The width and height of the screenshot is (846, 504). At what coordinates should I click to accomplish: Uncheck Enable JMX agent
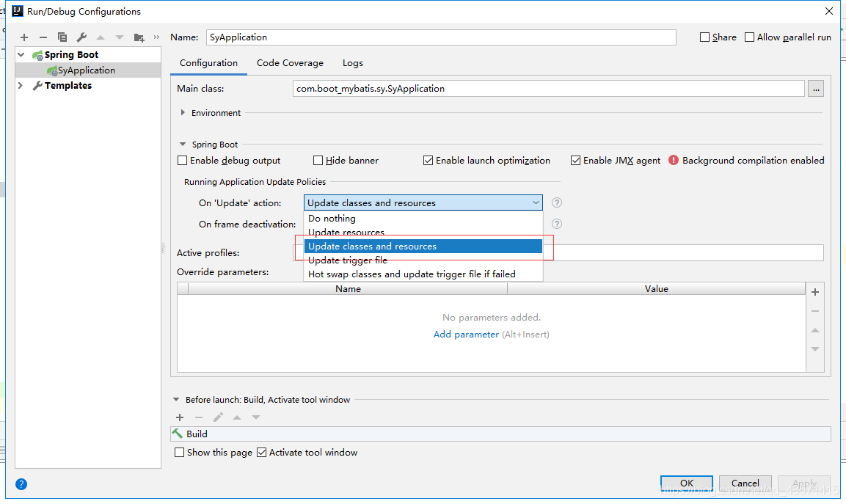pyautogui.click(x=576, y=160)
